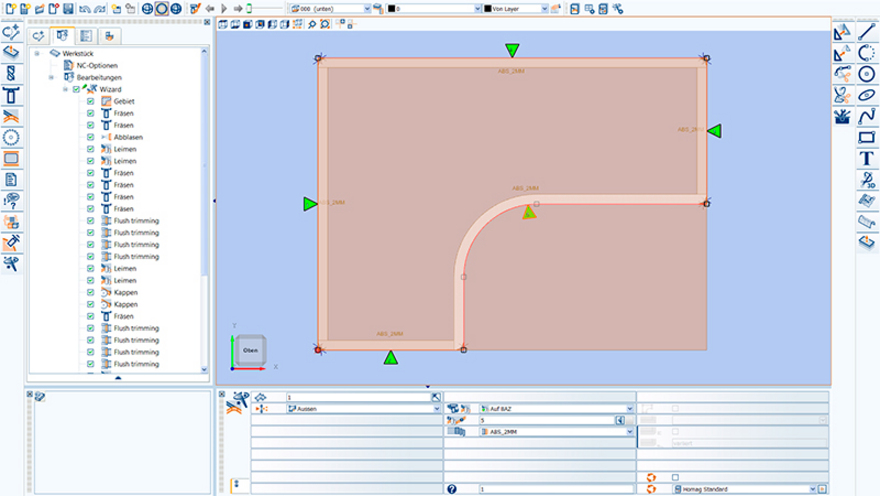Select the first view layout icon
Viewport: 880px width, 496px height.
click(223, 24)
